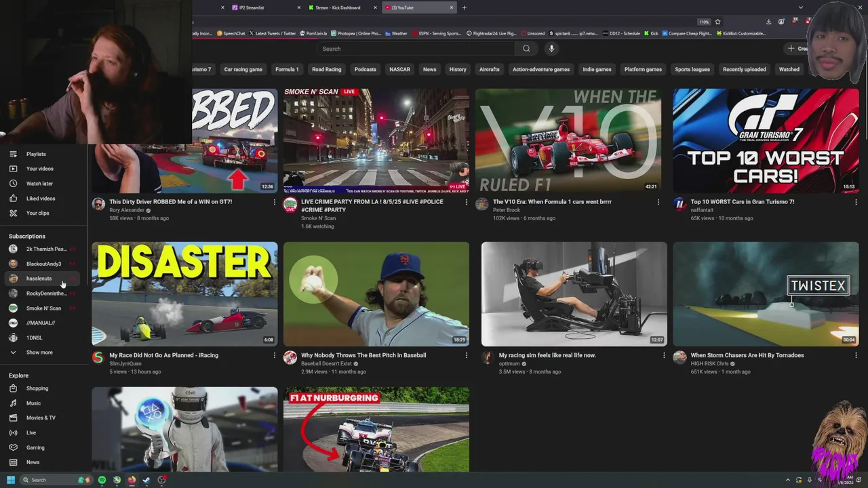Play the Gran Turismo 7 worst cars thumbnail
868x488 pixels.
point(766,140)
